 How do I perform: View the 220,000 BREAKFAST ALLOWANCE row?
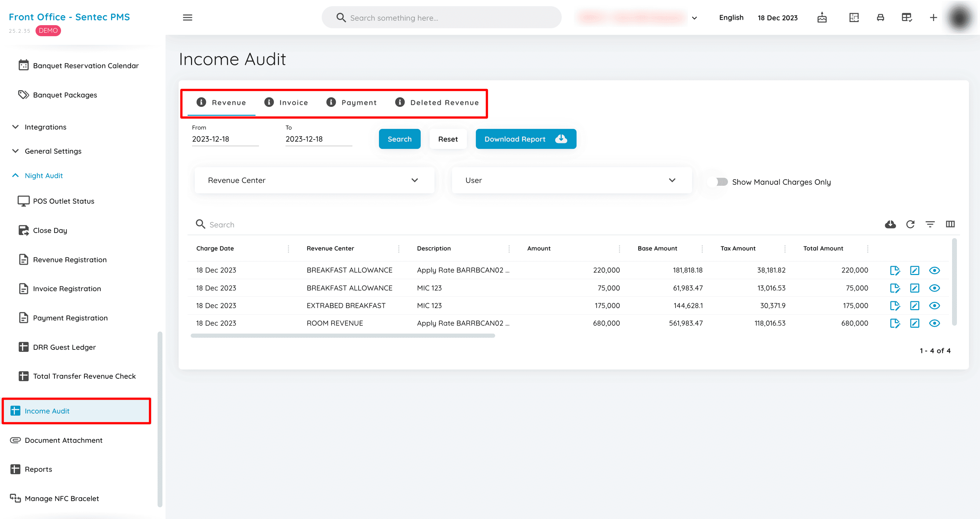(x=934, y=270)
